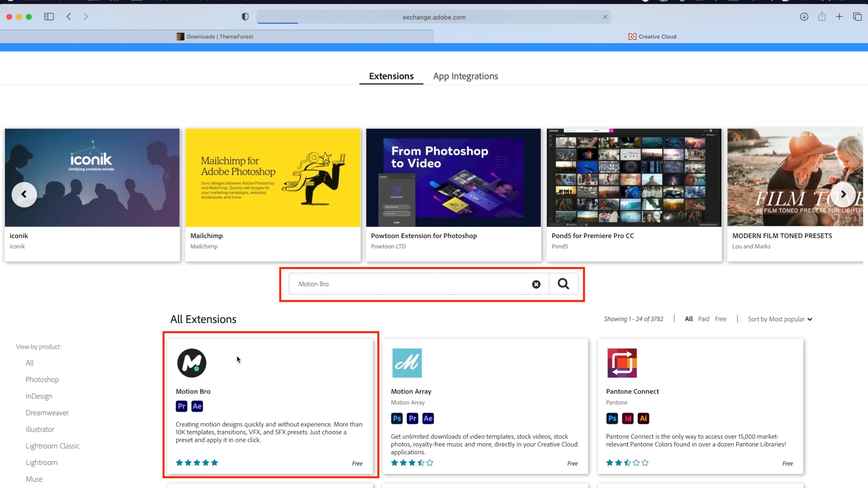Image resolution: width=868 pixels, height=488 pixels.
Task: Click the Motion Array logo icon
Action: coord(407,363)
